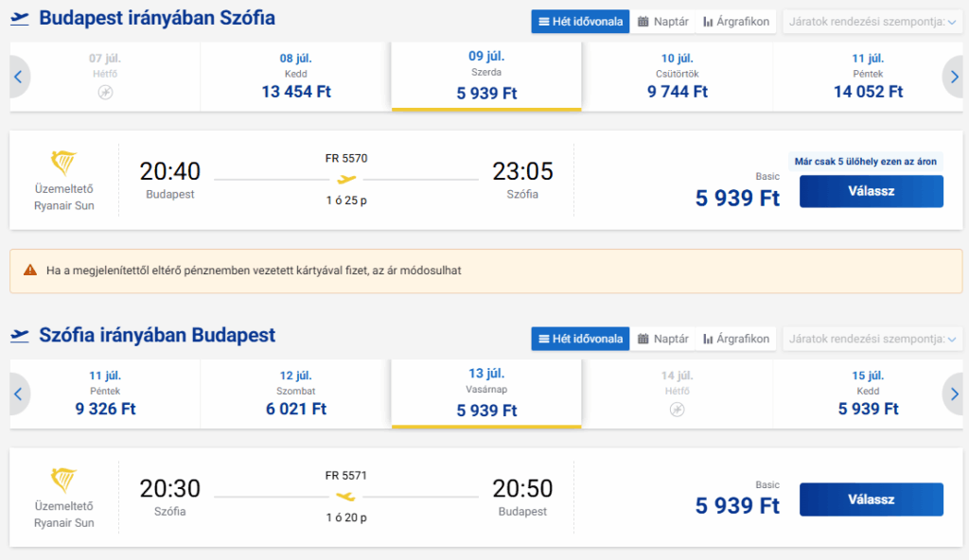Click the orange warning triangle icon

click(29, 271)
